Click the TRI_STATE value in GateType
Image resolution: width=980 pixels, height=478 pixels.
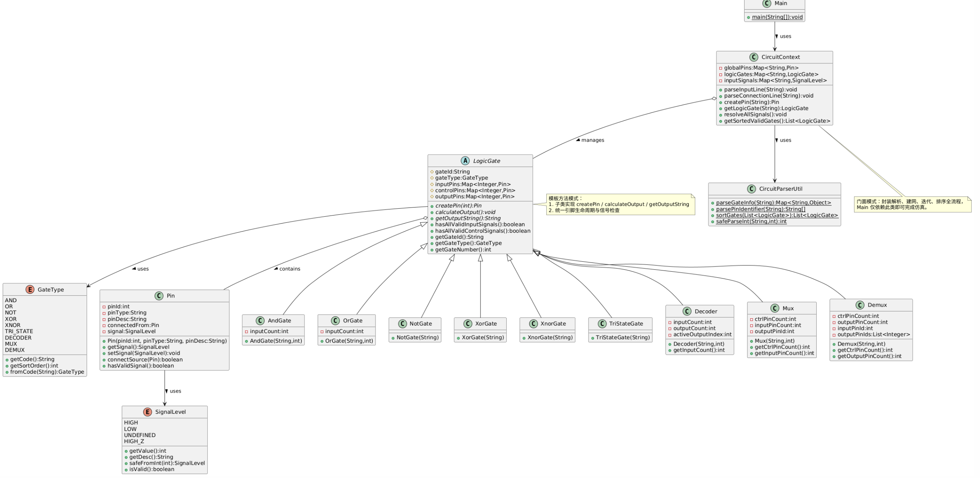(x=19, y=332)
